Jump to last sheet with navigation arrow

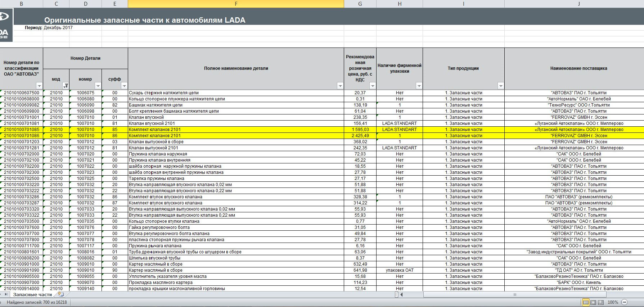click(x=5, y=294)
